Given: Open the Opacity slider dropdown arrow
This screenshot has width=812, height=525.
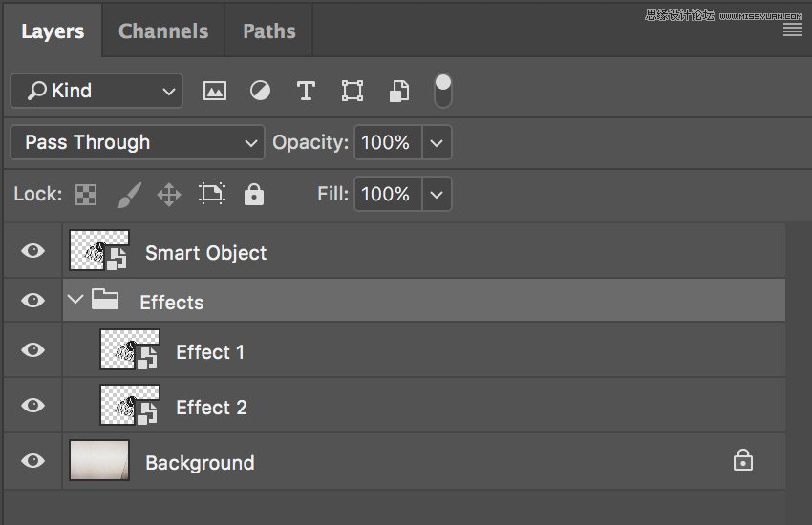Looking at the screenshot, I should click(x=437, y=143).
